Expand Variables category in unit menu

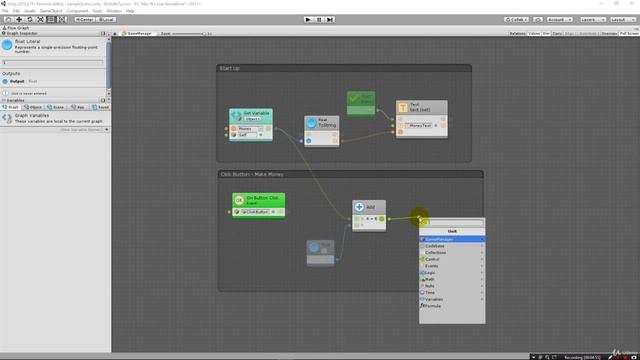click(452, 299)
